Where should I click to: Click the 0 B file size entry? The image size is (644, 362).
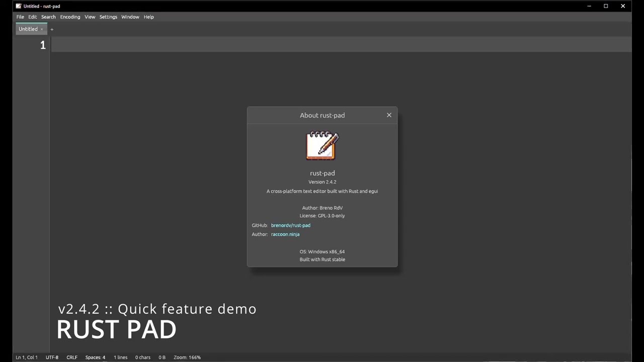point(162,357)
